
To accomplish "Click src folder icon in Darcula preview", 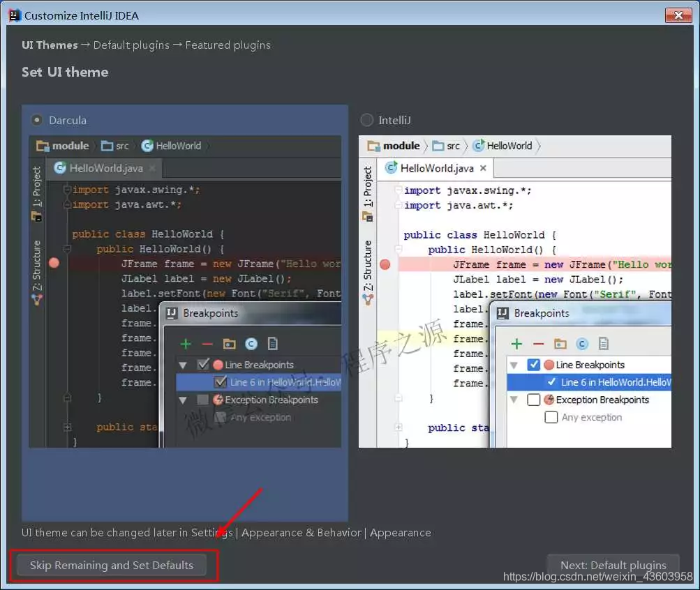I will coord(107,146).
